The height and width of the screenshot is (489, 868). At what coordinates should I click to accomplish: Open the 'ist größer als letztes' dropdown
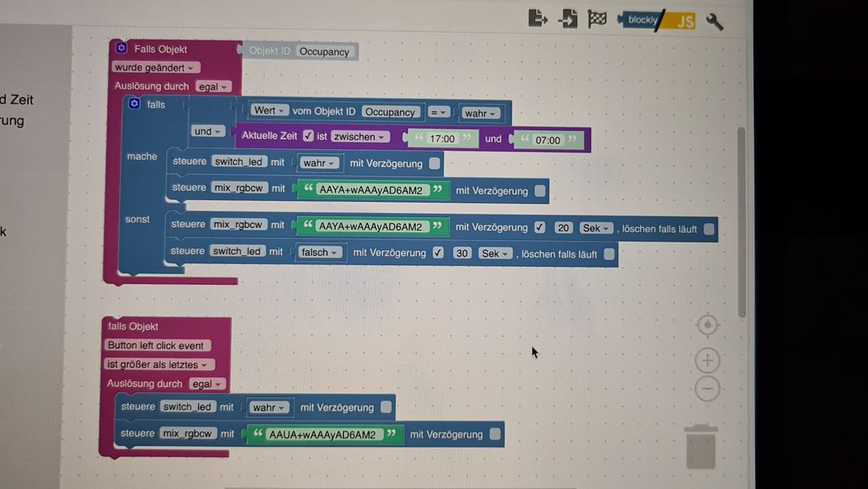161,365
